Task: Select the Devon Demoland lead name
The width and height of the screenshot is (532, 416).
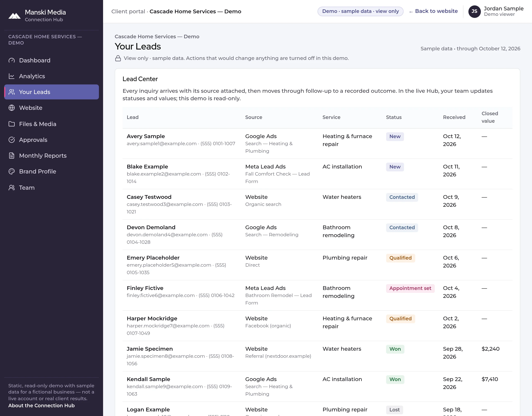Action: click(151, 228)
